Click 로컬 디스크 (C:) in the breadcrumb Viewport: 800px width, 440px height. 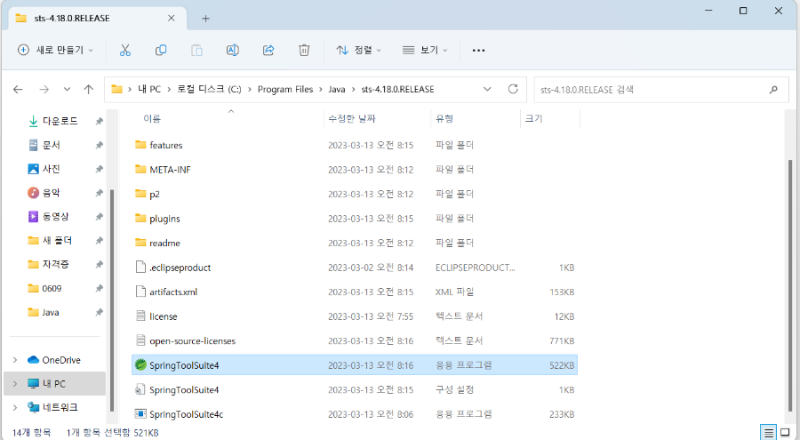[209, 89]
